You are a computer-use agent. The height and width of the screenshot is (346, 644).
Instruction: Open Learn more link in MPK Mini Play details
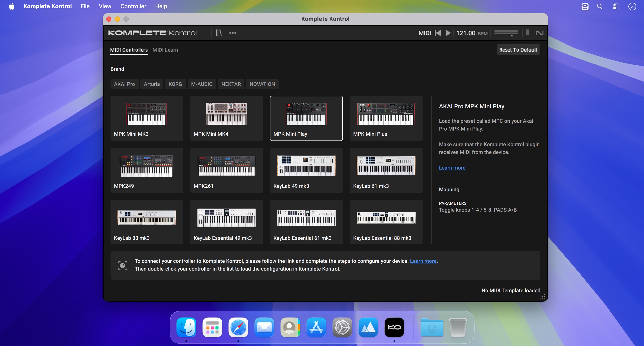(452, 168)
